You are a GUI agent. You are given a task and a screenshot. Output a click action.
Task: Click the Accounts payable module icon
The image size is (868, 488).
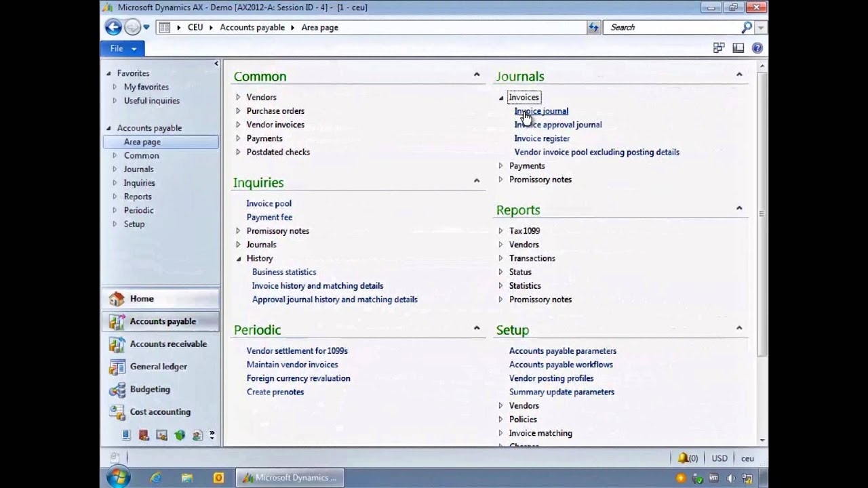tap(117, 321)
